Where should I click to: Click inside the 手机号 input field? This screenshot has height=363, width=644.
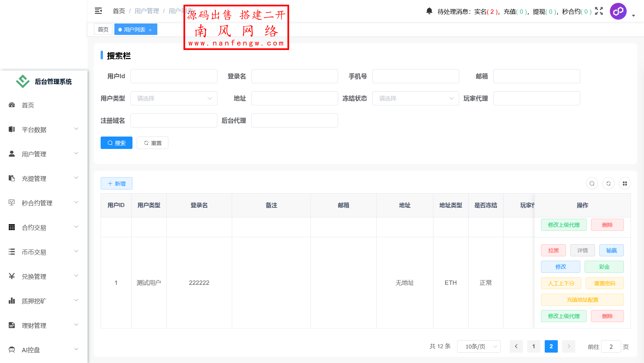(x=416, y=76)
